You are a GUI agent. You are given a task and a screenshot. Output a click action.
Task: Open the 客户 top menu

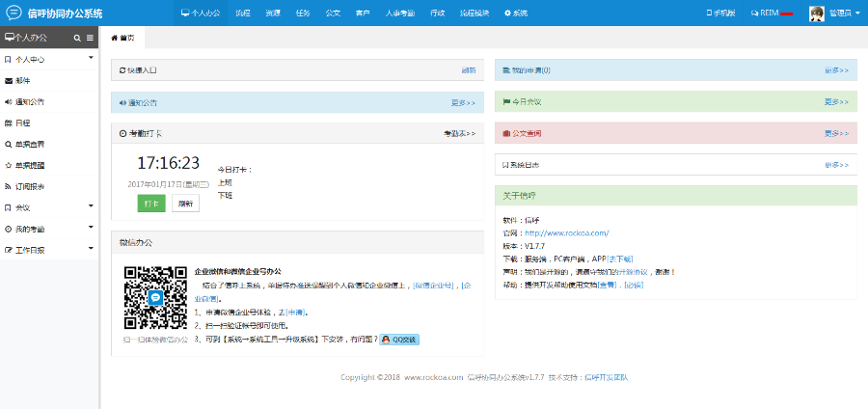(363, 13)
